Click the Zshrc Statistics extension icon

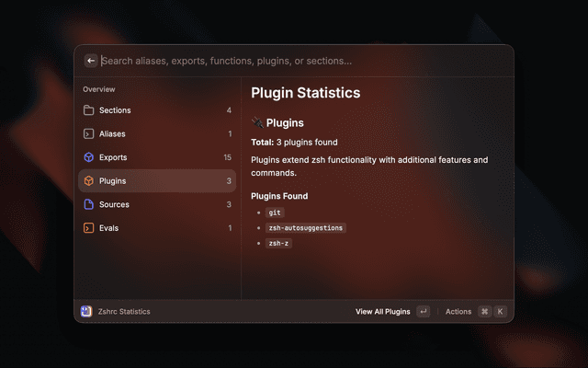(x=86, y=312)
